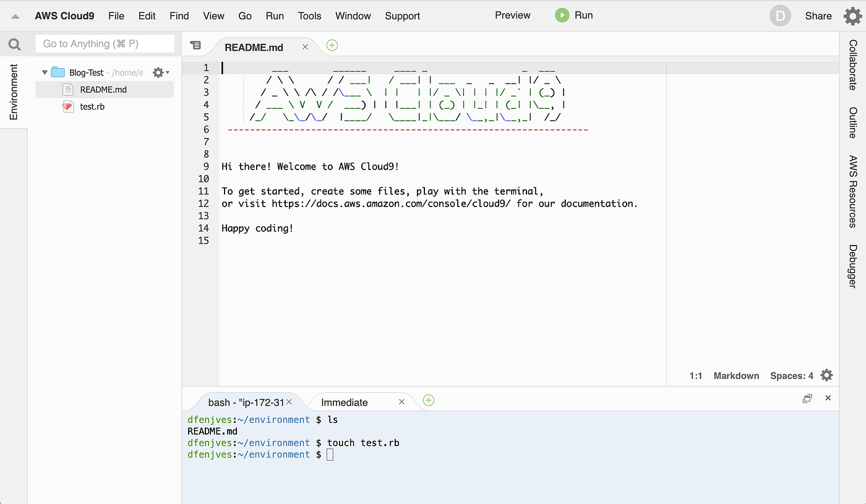Open the Tools menu
The width and height of the screenshot is (866, 504).
310,16
